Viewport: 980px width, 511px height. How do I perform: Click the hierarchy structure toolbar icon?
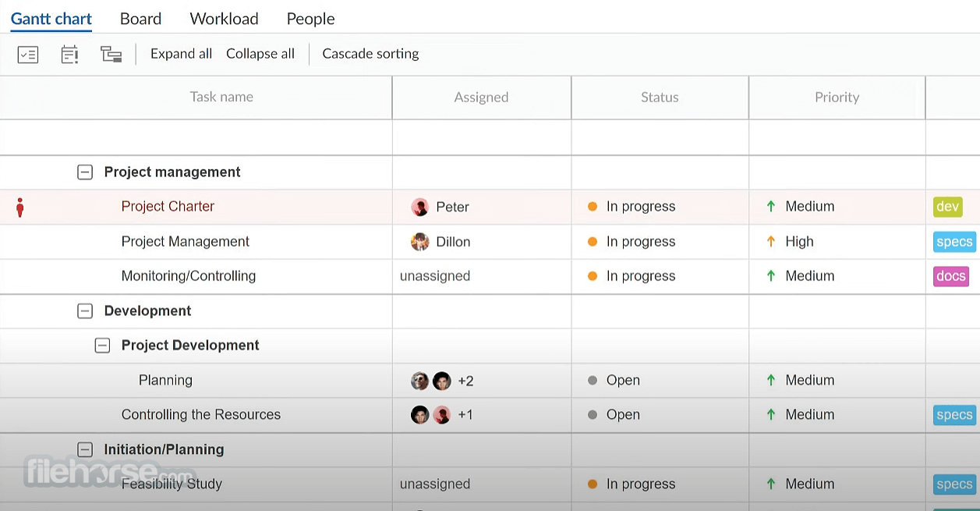[111, 55]
